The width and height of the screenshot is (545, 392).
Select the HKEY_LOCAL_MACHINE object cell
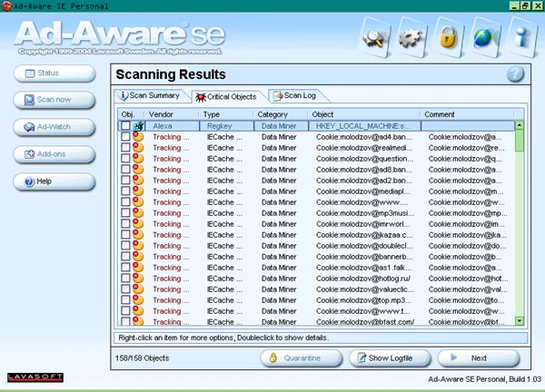click(364, 126)
